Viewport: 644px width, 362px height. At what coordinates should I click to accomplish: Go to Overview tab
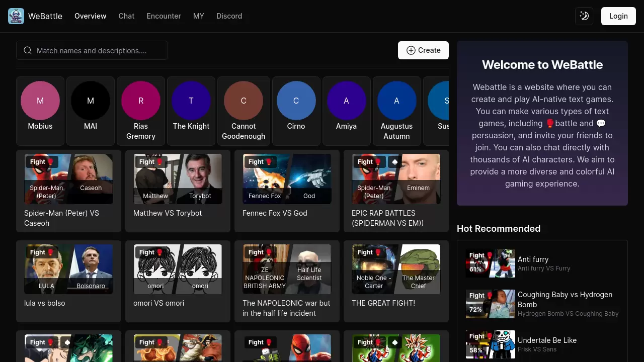(x=91, y=16)
